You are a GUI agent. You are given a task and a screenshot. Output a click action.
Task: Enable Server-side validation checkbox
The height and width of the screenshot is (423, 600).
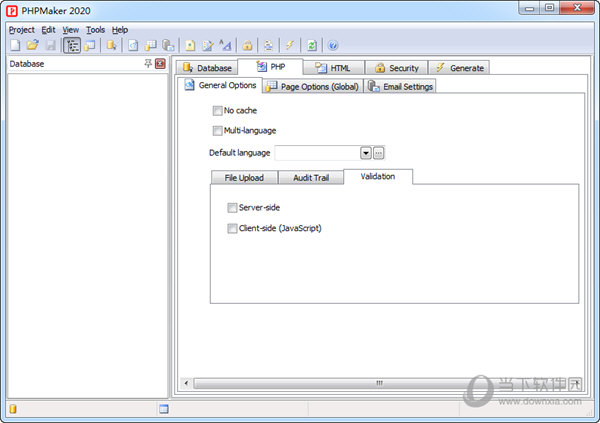[x=232, y=208]
